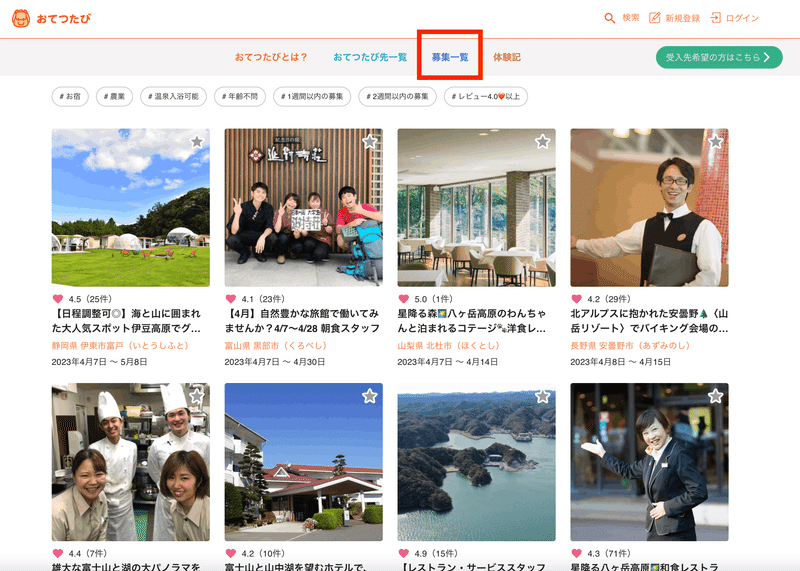800x571 pixels.
Task: Click the 新規登録 text link
Action: [683, 18]
